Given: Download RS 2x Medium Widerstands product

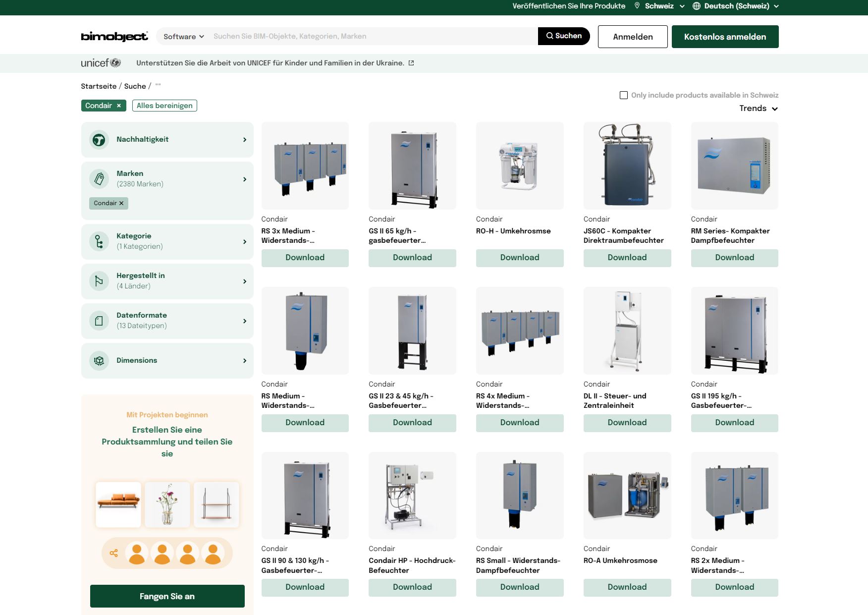Looking at the screenshot, I should pos(735,587).
